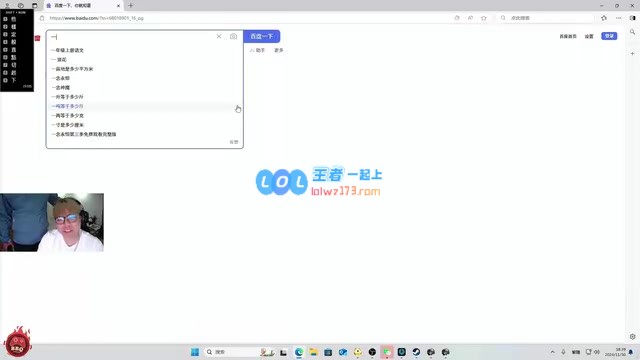
Task: Click the microphone icon in system tray
Action: [563, 352]
